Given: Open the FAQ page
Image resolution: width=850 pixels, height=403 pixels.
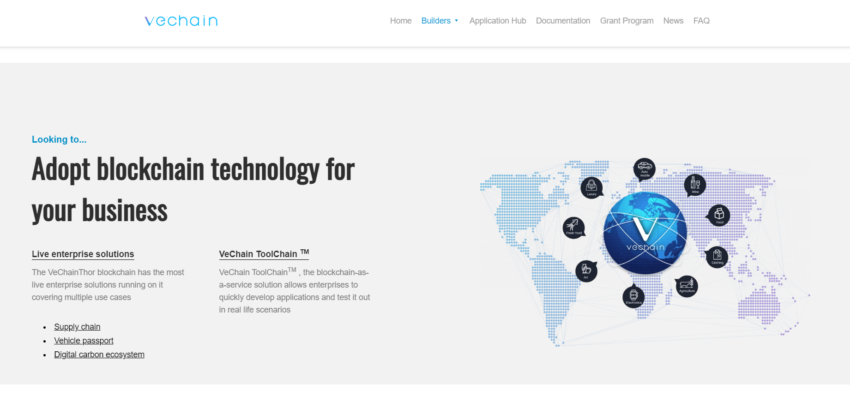Looking at the screenshot, I should pyautogui.click(x=701, y=21).
